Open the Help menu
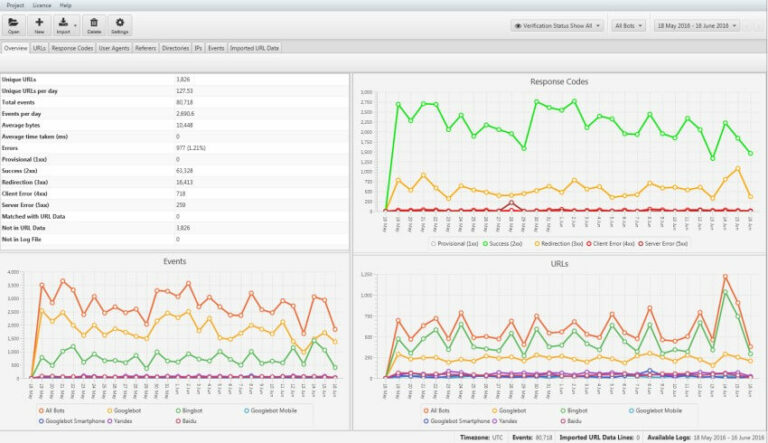 point(66,5)
